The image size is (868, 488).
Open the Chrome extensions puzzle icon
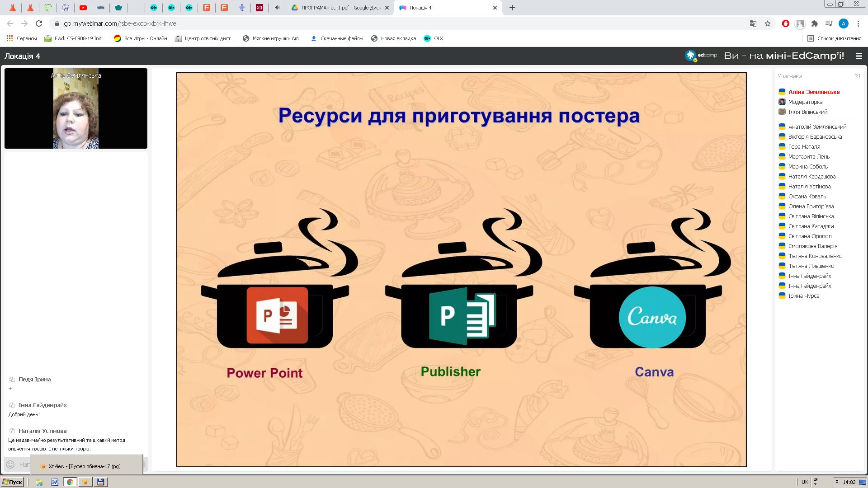[815, 23]
